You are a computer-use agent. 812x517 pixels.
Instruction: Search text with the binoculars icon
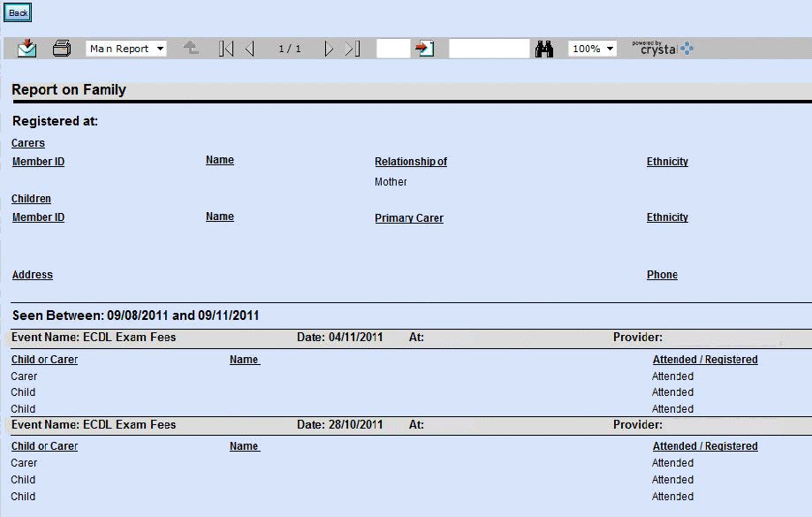click(x=544, y=49)
